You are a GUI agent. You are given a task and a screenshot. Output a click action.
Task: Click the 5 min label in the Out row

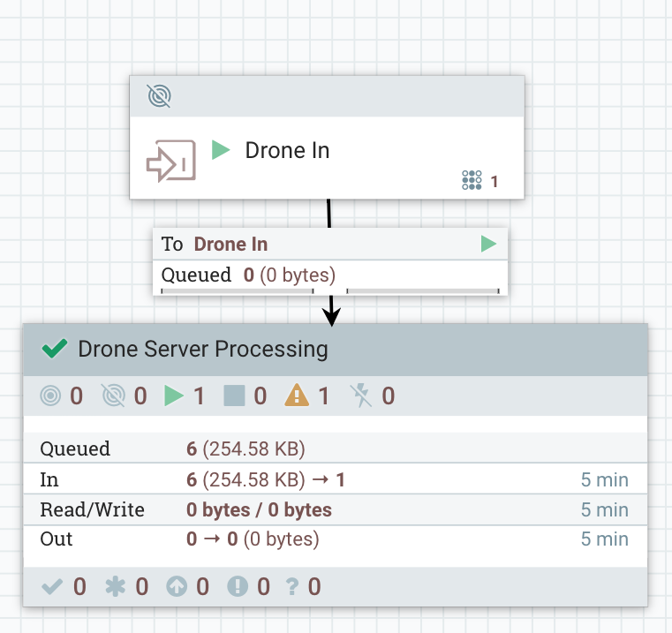tap(605, 539)
